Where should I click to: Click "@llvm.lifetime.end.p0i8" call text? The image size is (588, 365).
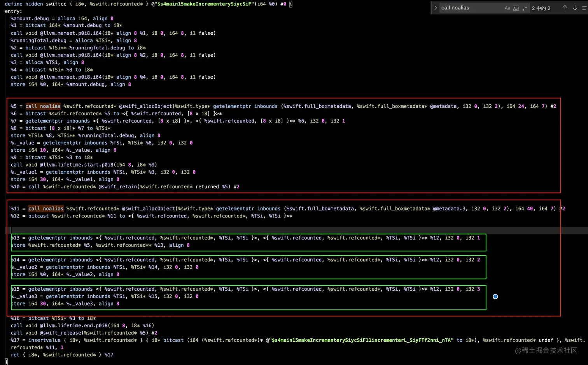pyautogui.click(x=75, y=326)
